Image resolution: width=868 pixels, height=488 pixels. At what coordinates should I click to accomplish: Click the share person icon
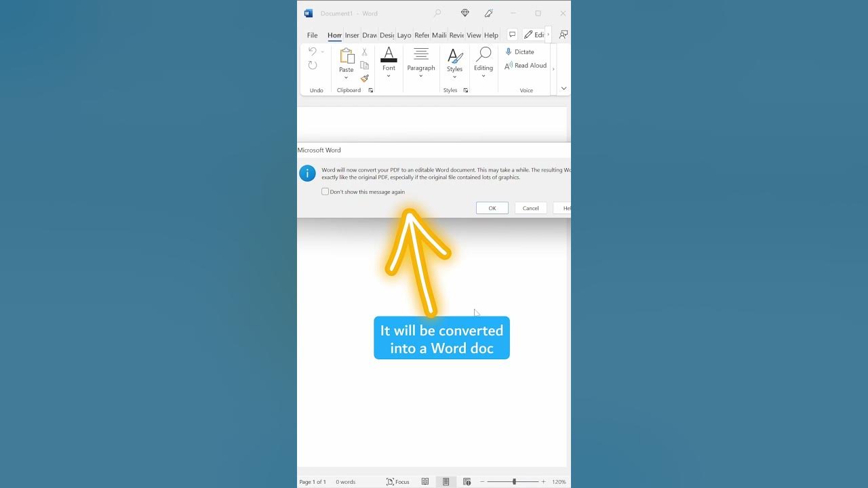[564, 35]
